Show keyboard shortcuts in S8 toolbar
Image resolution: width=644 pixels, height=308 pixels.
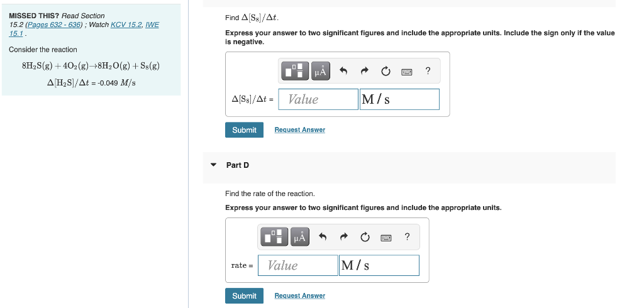[x=407, y=72]
